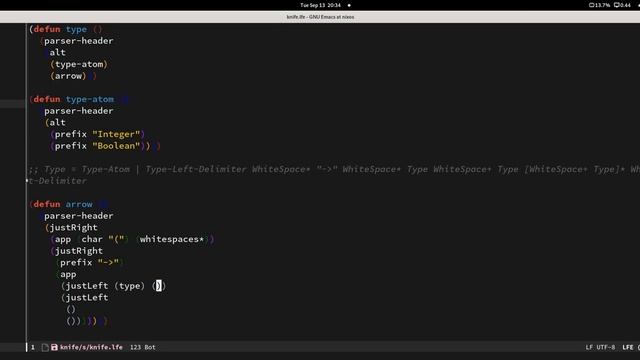The image size is (640, 360).
Task: Click the (type-atom) call inside type function
Action: tap(79, 64)
